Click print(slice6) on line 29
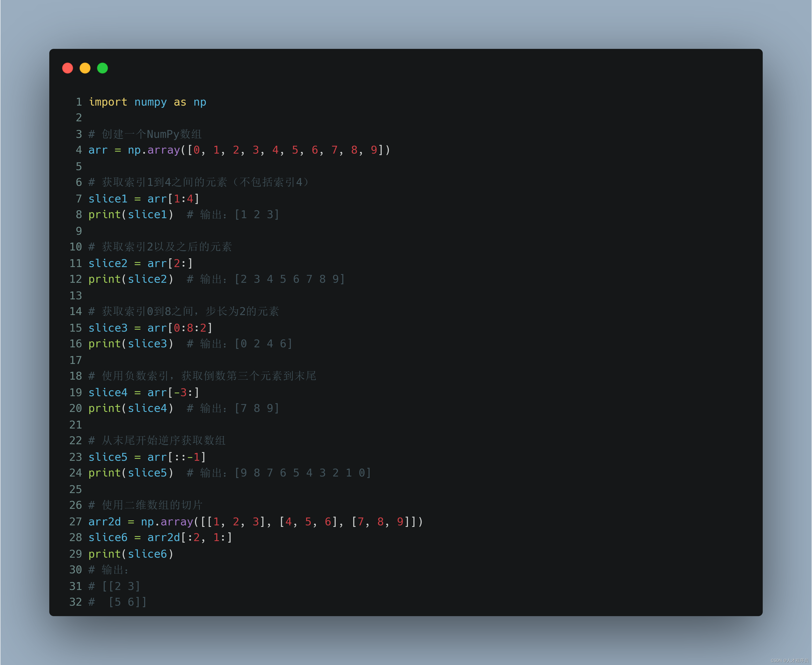This screenshot has width=812, height=665. tap(131, 554)
